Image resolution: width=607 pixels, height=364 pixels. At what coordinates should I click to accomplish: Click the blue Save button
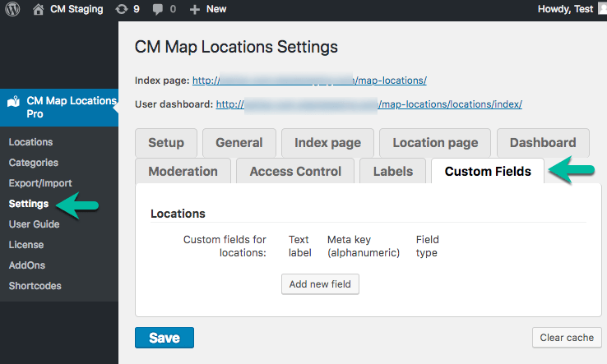[164, 338]
